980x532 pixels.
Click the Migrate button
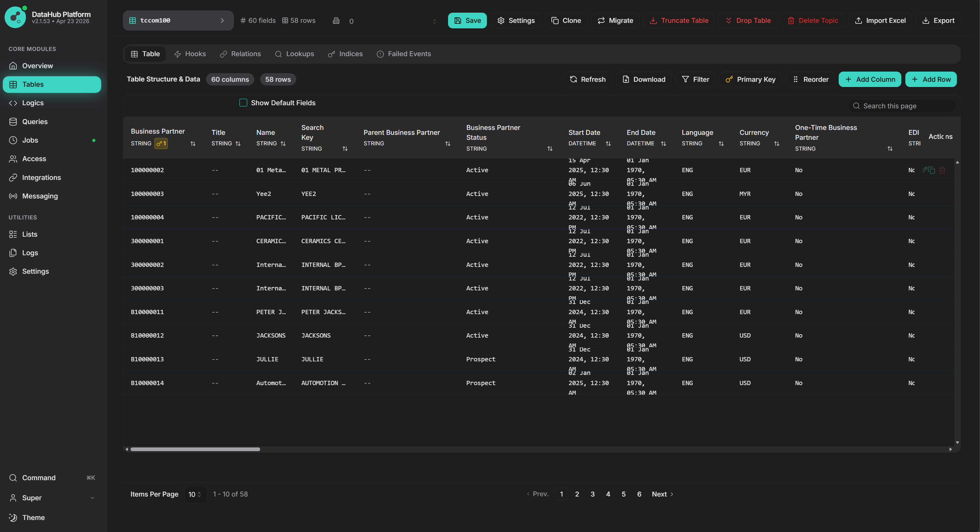[615, 21]
